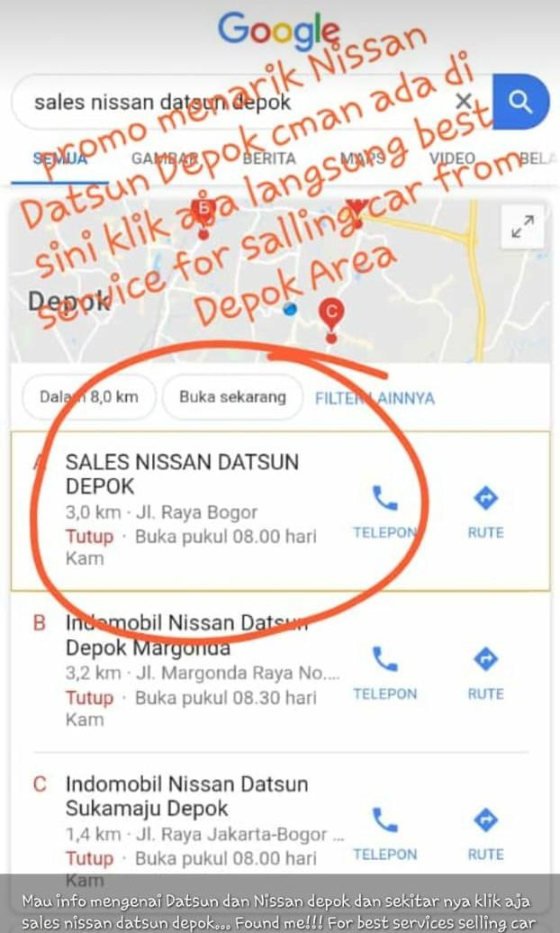
Task: Switch to the GAMBAR tab
Action: [164, 159]
